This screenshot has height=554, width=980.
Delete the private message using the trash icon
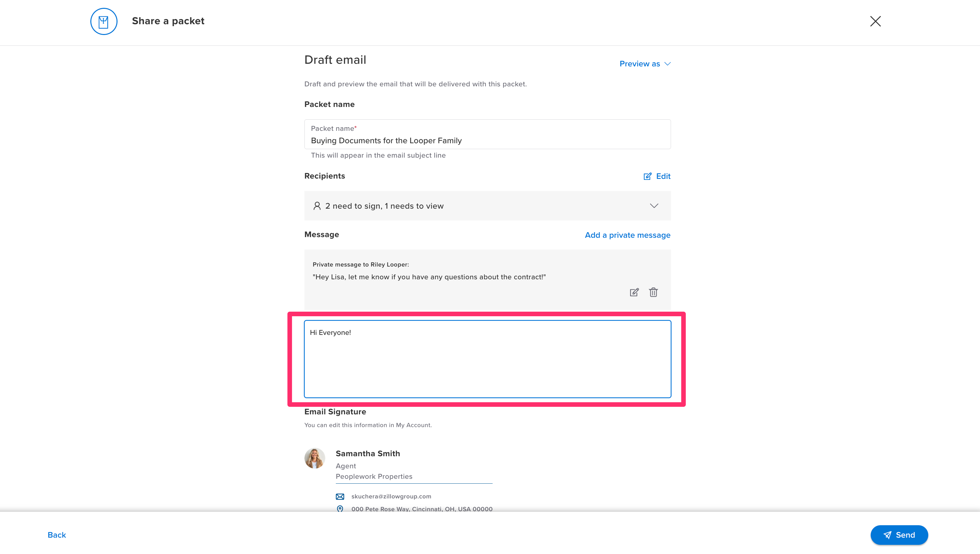653,292
